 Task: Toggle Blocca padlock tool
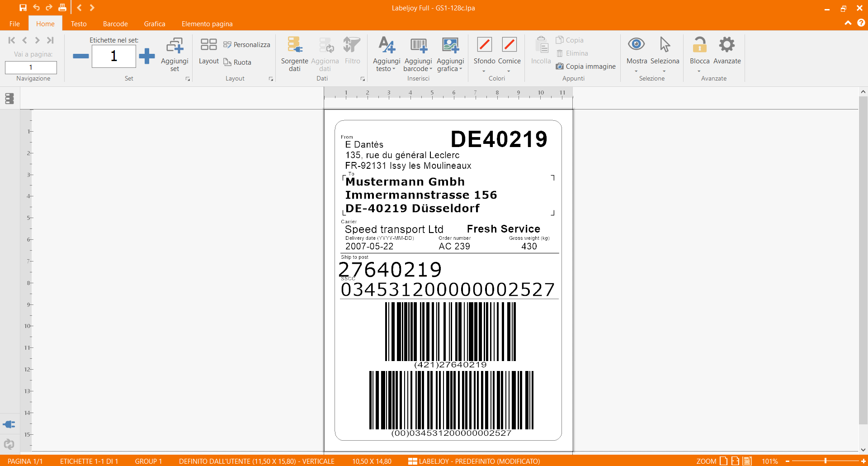(x=699, y=54)
